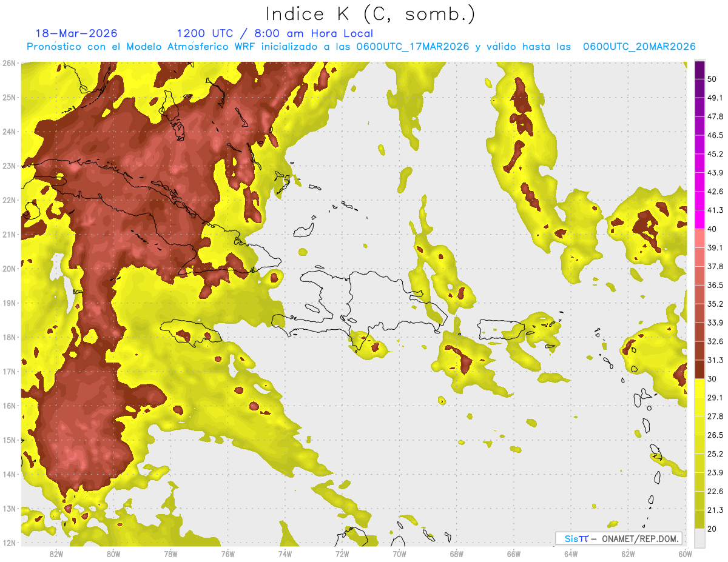728x562 pixels.
Task: Click the 78W longitude label
Action: pyautogui.click(x=170, y=554)
